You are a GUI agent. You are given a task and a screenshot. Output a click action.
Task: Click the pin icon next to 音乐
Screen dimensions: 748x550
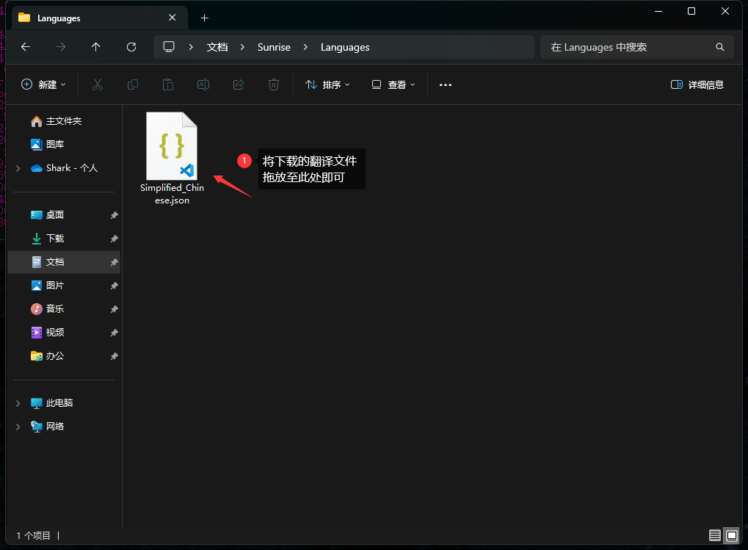coord(114,309)
